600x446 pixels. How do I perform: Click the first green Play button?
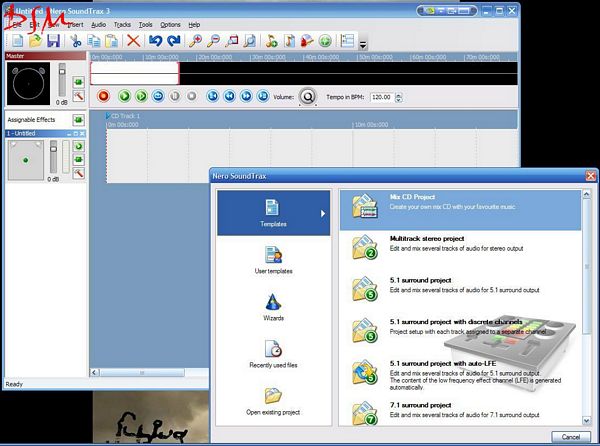(x=124, y=96)
